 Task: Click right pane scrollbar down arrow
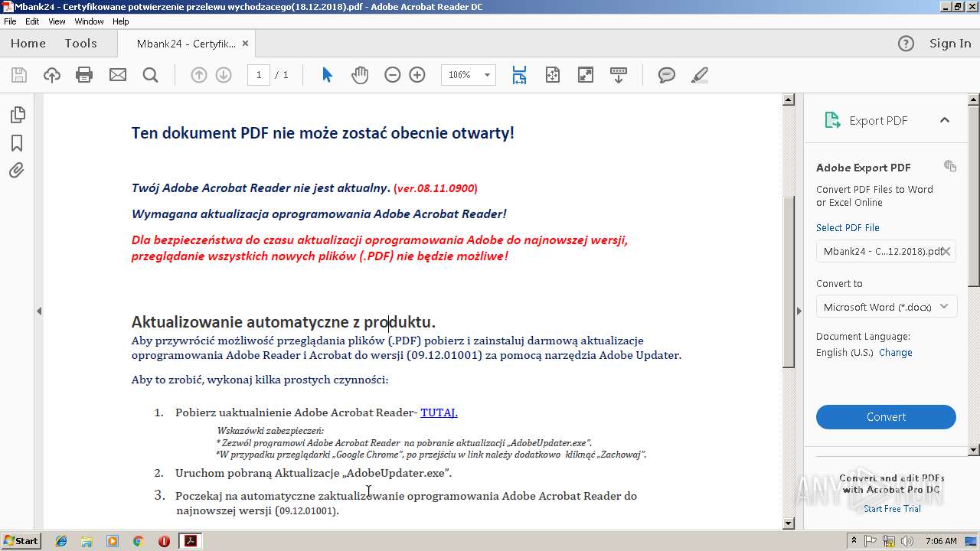(974, 451)
